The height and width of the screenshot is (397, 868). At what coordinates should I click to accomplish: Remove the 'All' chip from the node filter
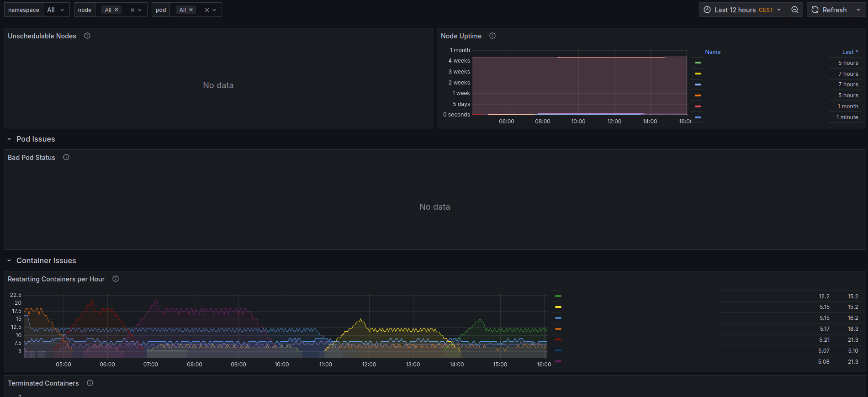click(x=116, y=10)
